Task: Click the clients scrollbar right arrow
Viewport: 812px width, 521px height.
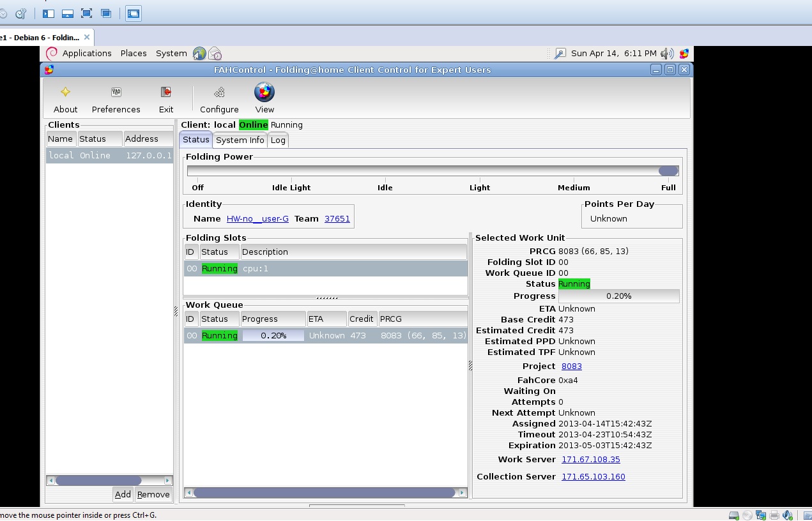Action: (168, 480)
